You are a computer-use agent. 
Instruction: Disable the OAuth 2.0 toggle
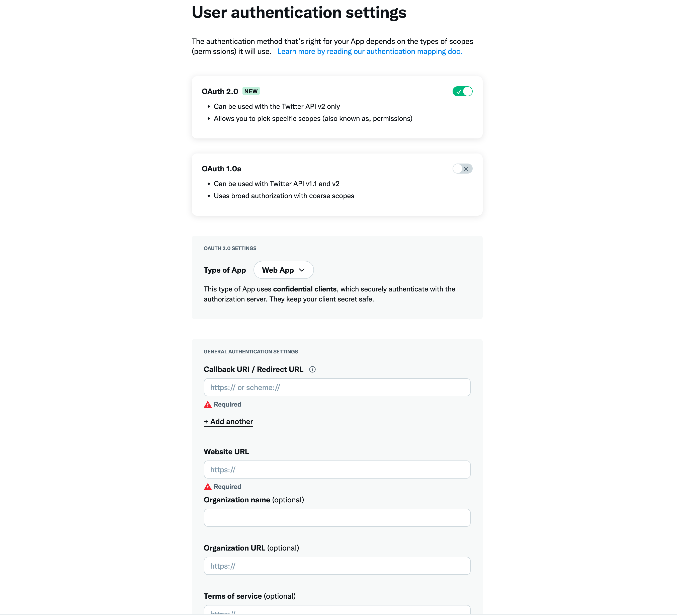click(462, 91)
